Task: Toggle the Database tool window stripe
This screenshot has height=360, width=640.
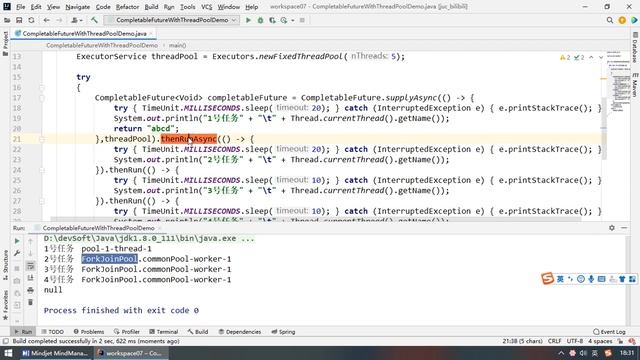Action: coord(635,48)
